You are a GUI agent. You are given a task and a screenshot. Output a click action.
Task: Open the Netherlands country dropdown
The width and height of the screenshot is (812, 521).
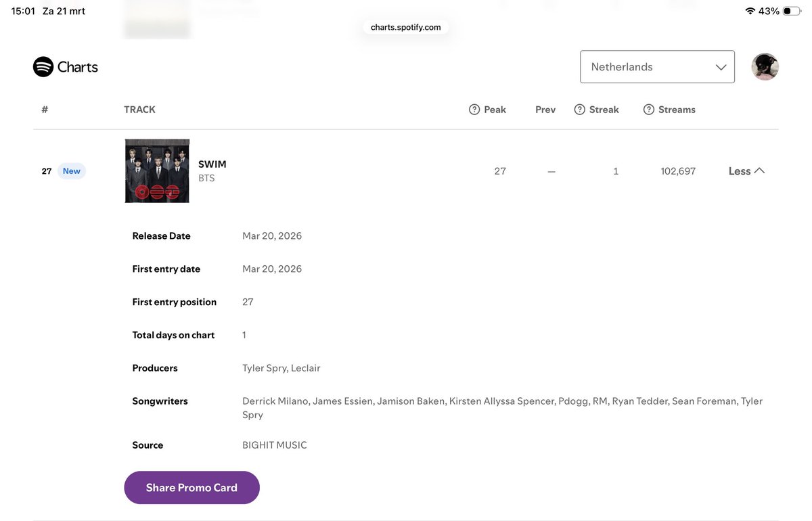click(x=657, y=67)
